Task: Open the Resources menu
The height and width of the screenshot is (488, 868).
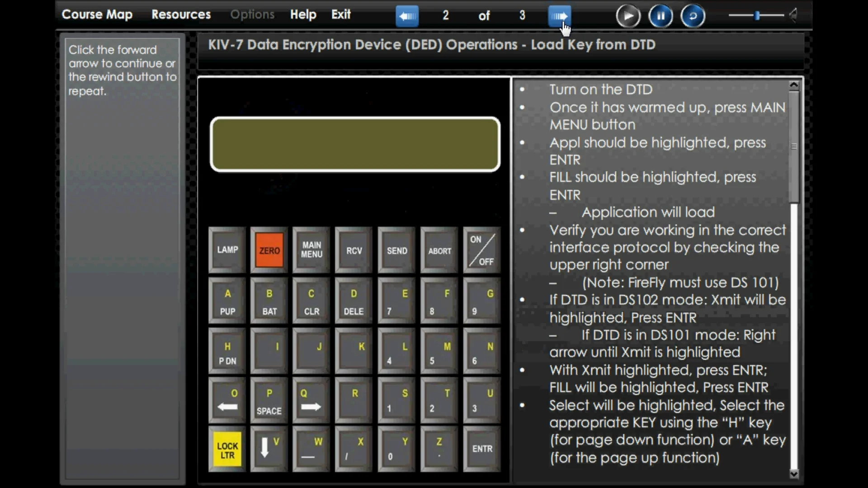Action: (181, 14)
